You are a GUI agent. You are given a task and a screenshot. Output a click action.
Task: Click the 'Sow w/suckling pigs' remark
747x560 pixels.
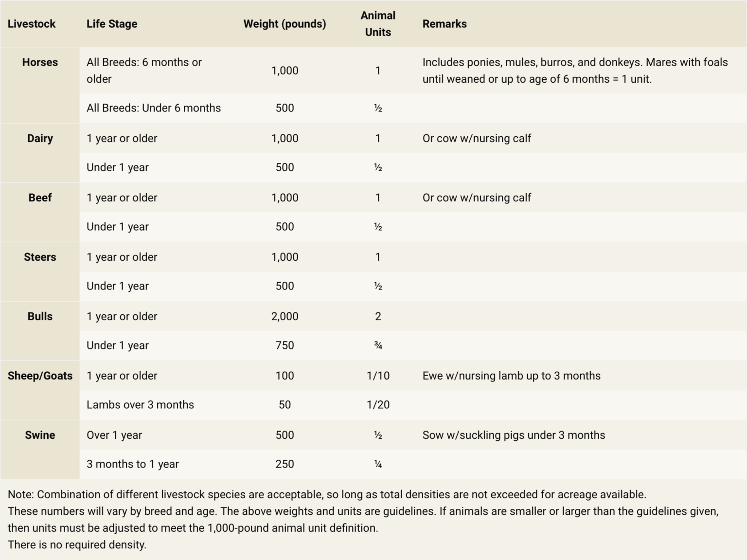514,435
